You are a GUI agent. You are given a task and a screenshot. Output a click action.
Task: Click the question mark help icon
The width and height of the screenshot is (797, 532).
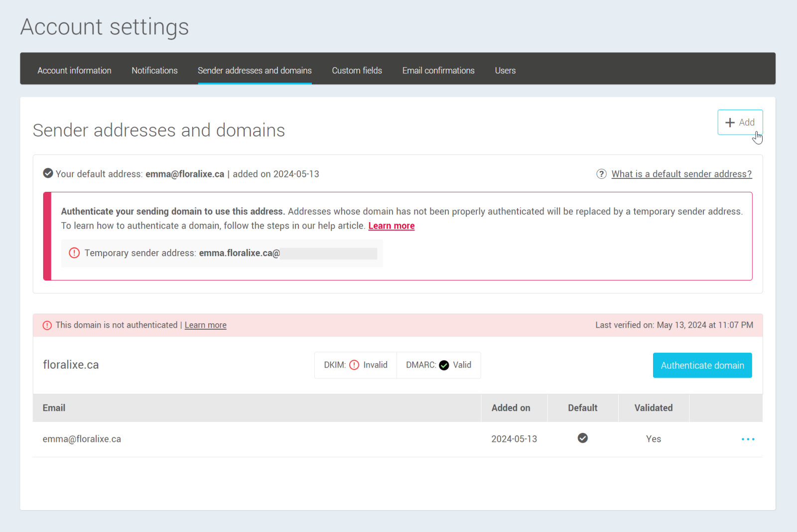[601, 174]
